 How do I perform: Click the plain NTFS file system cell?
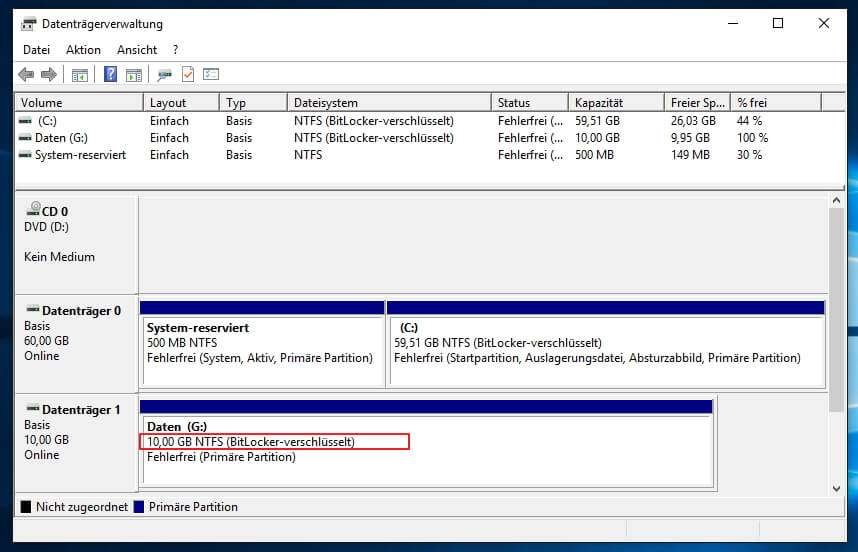point(308,155)
